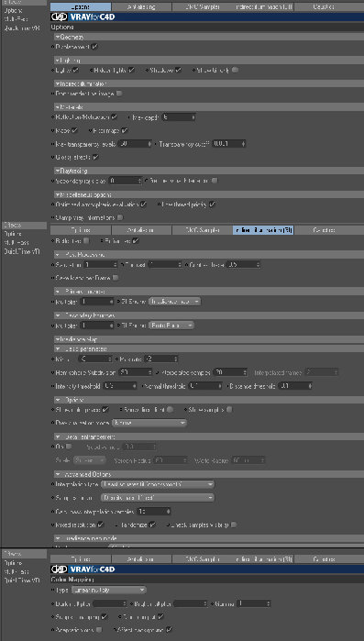This screenshot has height=641, width=364.
Task: Click the Contrast base spinner arrows
Action: coord(258,264)
